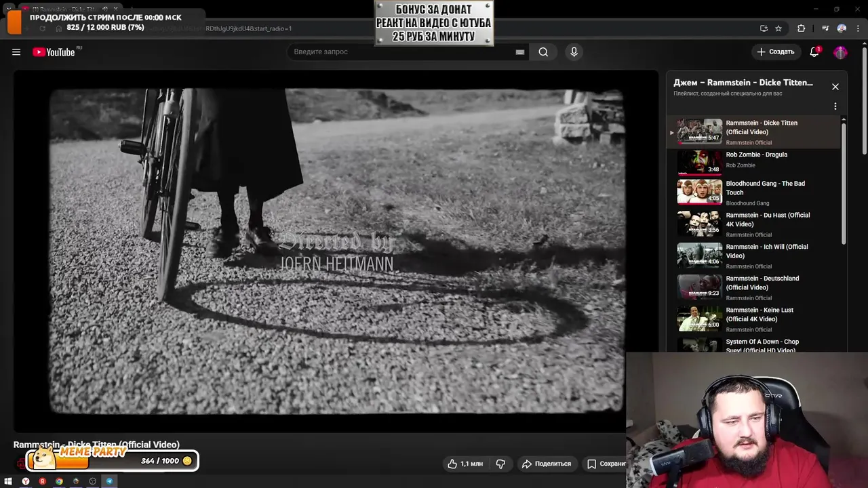868x488 pixels.
Task: Click the Поделиться share button
Action: pos(546,464)
